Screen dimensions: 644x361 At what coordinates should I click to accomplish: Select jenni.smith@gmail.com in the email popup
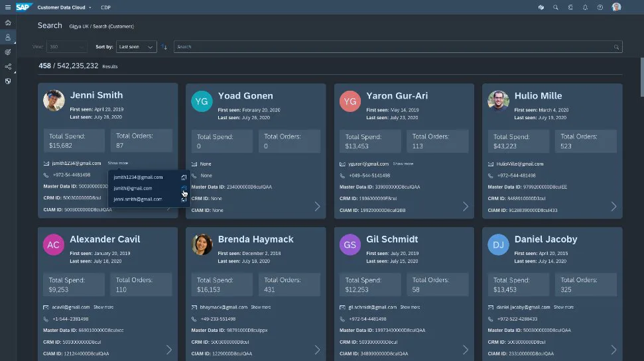[137, 199]
